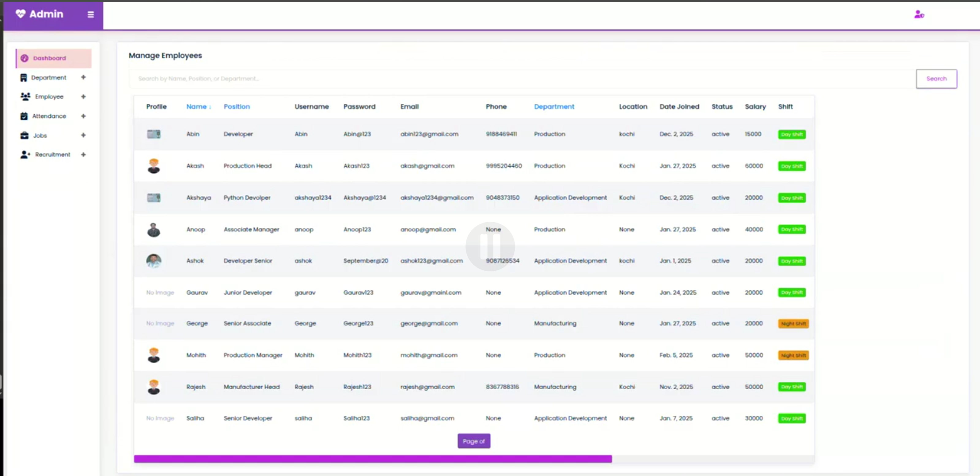Click the Employee group icon

pyautogui.click(x=25, y=96)
